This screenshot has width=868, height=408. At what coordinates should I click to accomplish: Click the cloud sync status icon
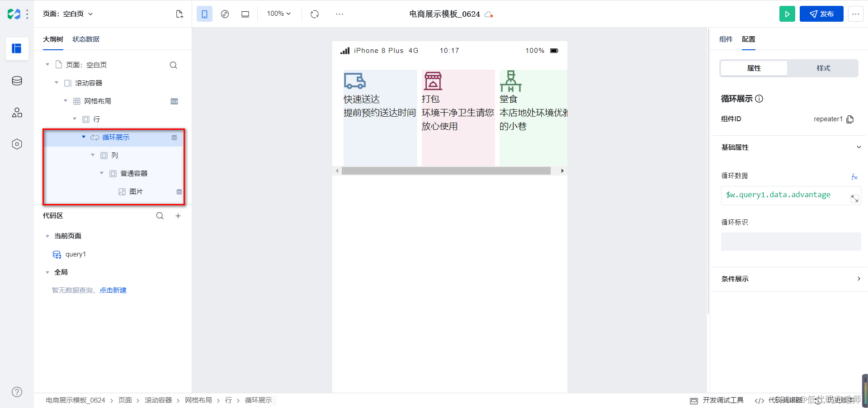tap(489, 14)
